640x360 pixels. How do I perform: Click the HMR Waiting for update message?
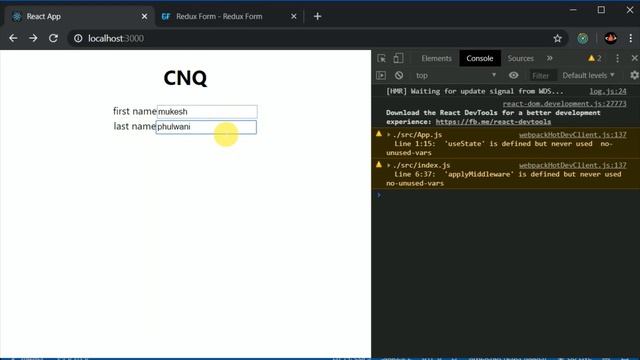pyautogui.click(x=475, y=91)
